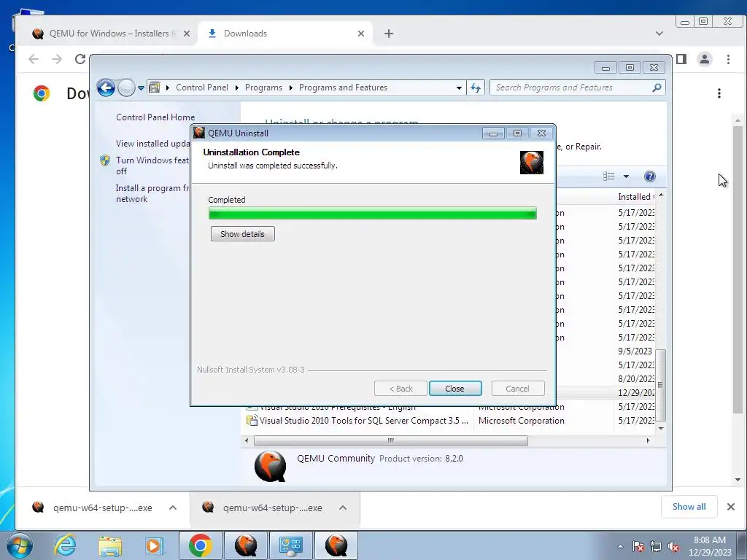Click the Control Panel breadcrumb
The height and width of the screenshot is (560, 747).
click(x=202, y=87)
